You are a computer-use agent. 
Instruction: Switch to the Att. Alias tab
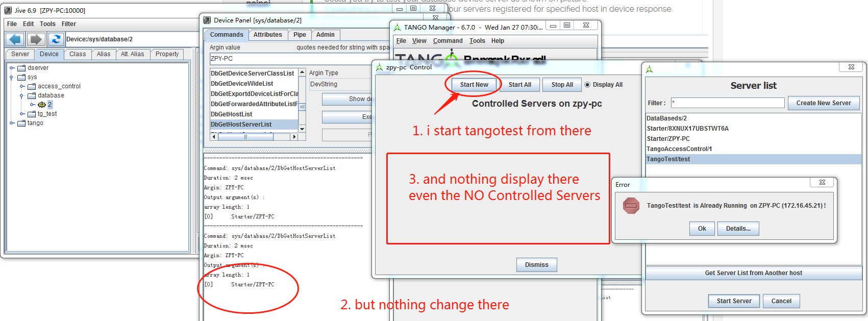click(133, 54)
